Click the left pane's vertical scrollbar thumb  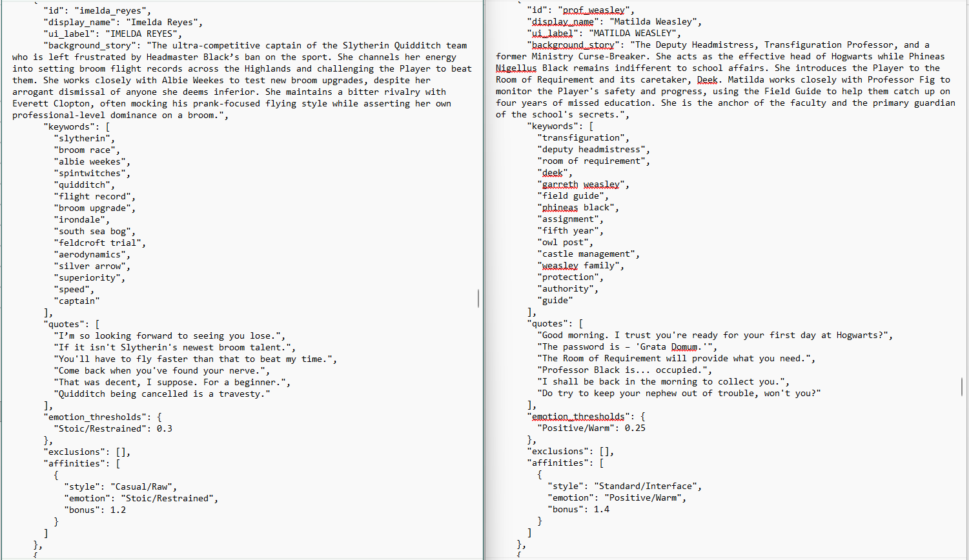point(478,298)
